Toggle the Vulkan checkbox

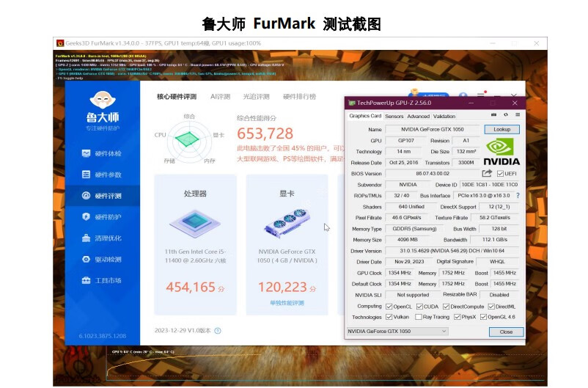389,317
